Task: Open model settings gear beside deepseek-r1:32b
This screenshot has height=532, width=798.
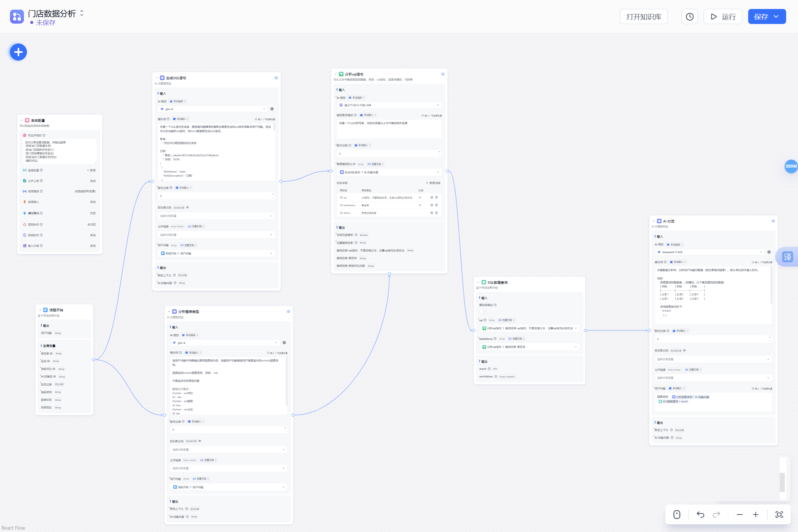Action: [769, 252]
